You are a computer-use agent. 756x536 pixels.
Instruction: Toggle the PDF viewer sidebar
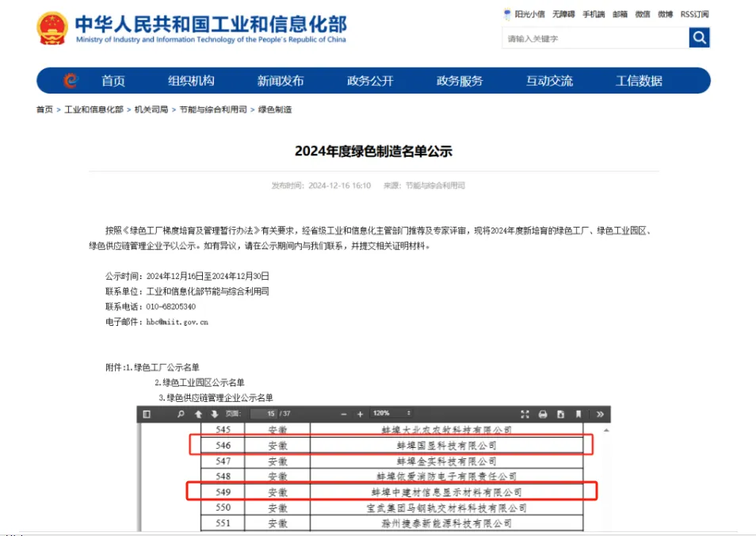pos(147,414)
